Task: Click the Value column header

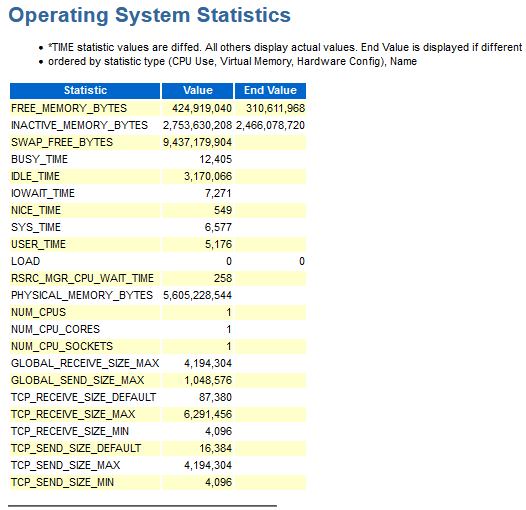Action: [x=198, y=91]
